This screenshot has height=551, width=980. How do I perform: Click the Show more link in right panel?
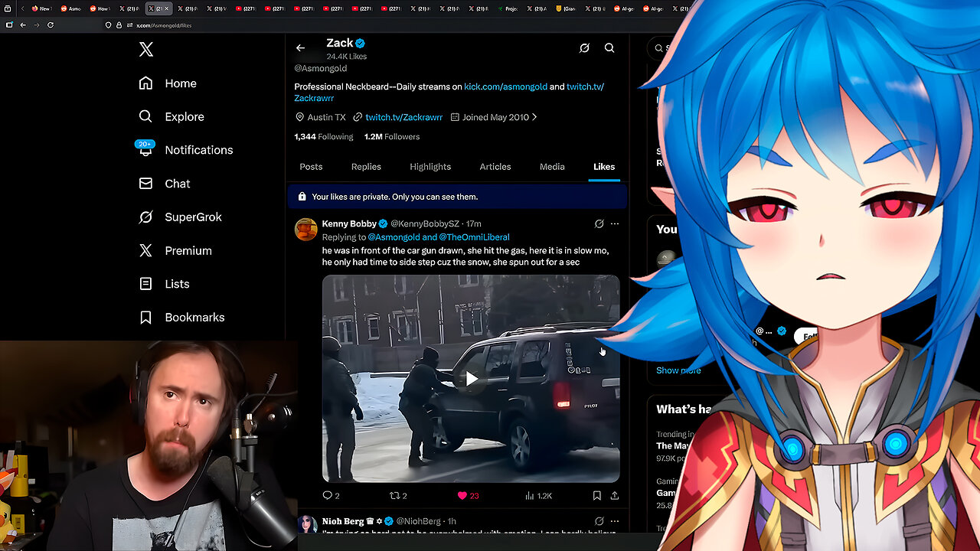click(x=678, y=370)
